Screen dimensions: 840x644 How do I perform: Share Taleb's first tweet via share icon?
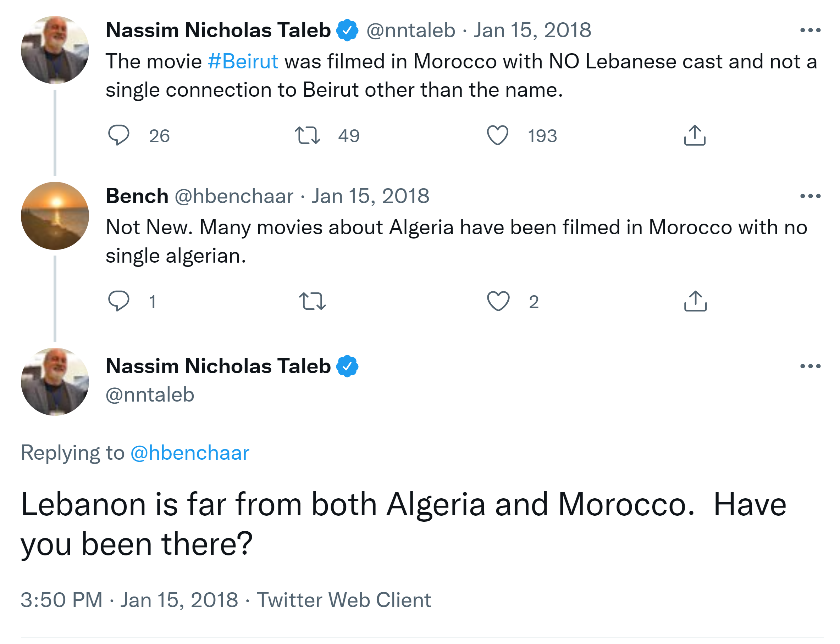pyautogui.click(x=695, y=135)
